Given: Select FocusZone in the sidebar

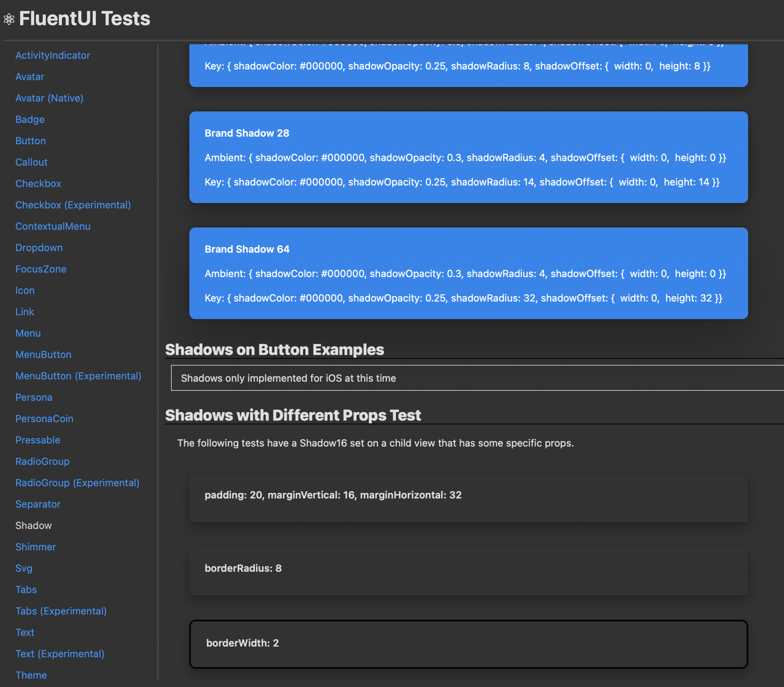Looking at the screenshot, I should point(41,269).
